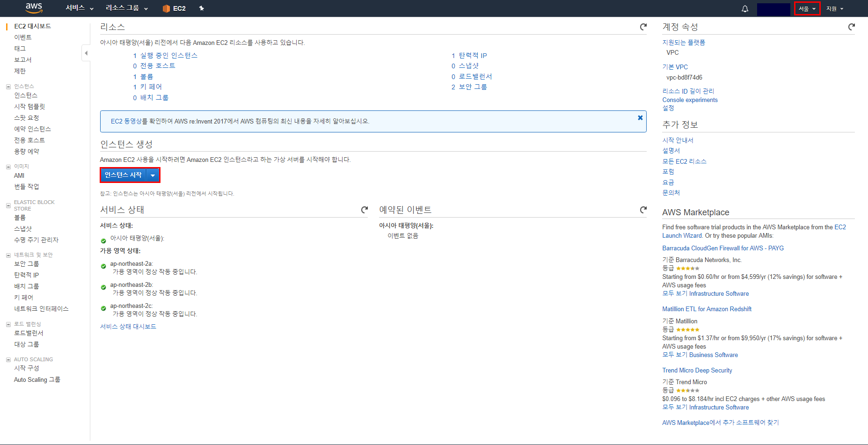868x445 pixels.
Task: Open Trend Micro Deep Security link
Action: [697, 371]
